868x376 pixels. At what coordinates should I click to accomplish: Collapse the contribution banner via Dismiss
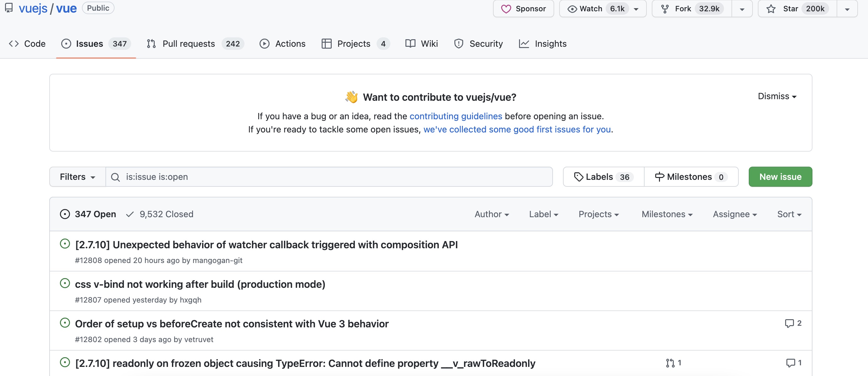click(777, 96)
